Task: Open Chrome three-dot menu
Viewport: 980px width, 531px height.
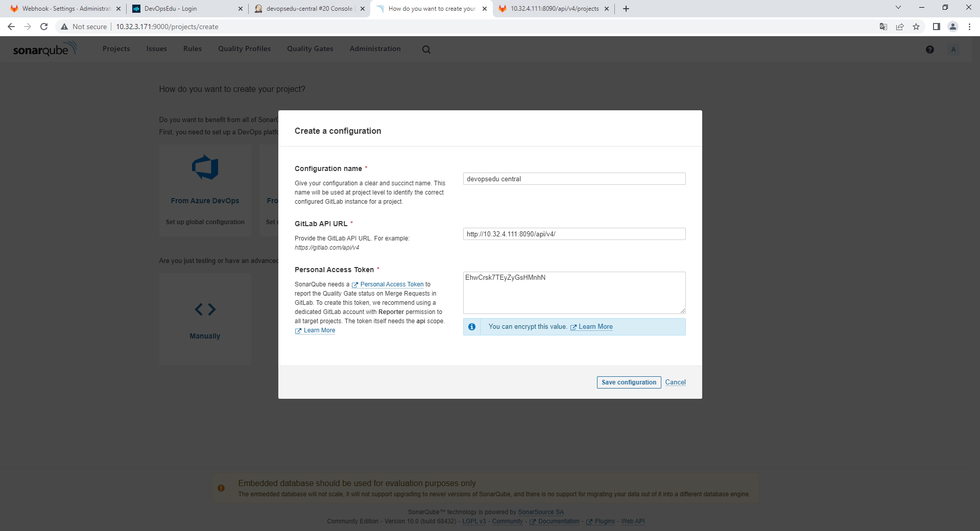Action: tap(969, 27)
